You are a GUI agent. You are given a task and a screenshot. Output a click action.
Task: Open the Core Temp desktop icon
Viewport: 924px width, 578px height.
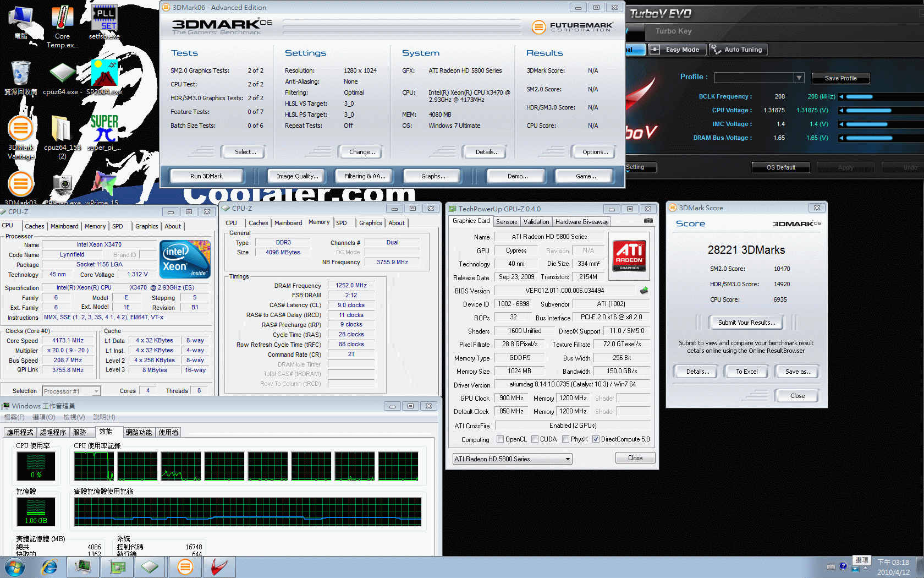(62, 26)
